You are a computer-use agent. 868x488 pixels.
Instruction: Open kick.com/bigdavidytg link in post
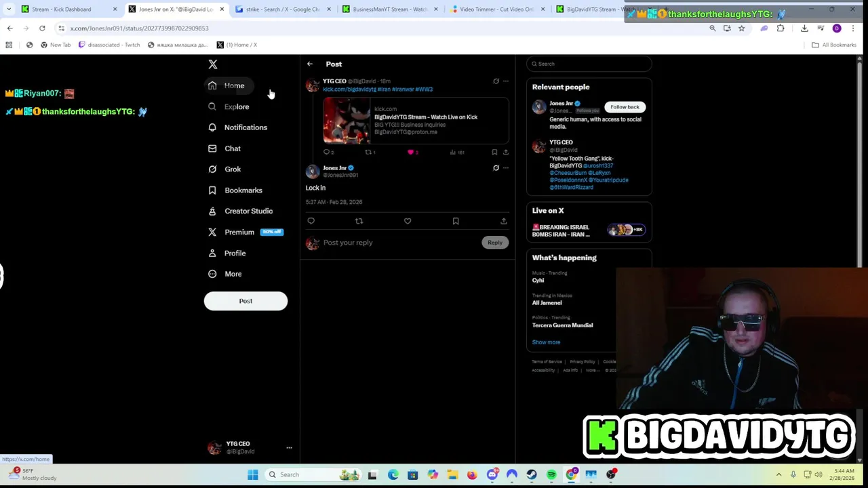(x=349, y=89)
